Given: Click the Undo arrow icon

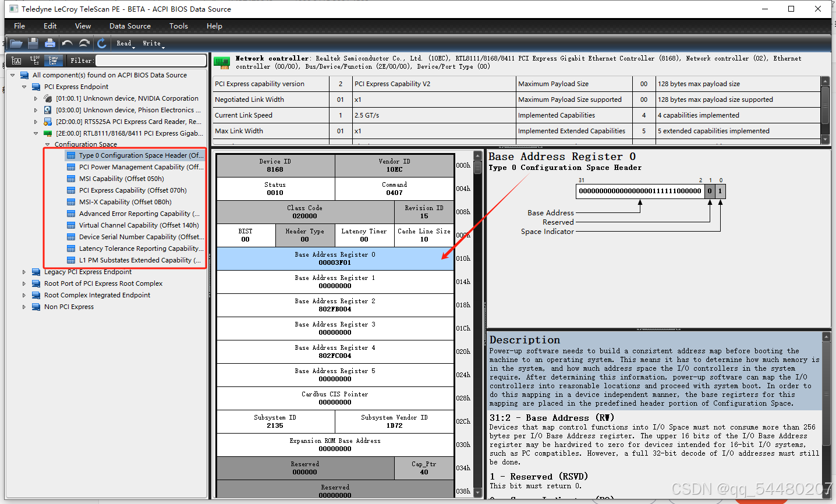Looking at the screenshot, I should [x=68, y=43].
